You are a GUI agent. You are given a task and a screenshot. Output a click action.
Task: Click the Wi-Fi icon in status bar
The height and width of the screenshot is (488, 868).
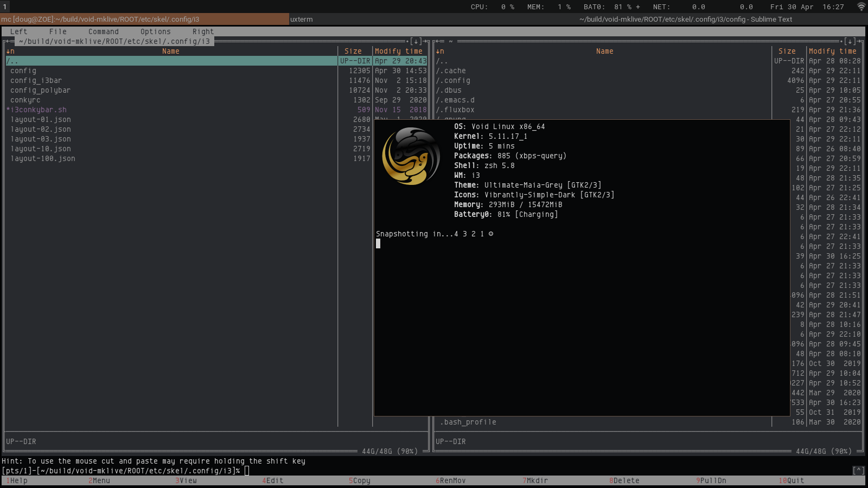[861, 7]
